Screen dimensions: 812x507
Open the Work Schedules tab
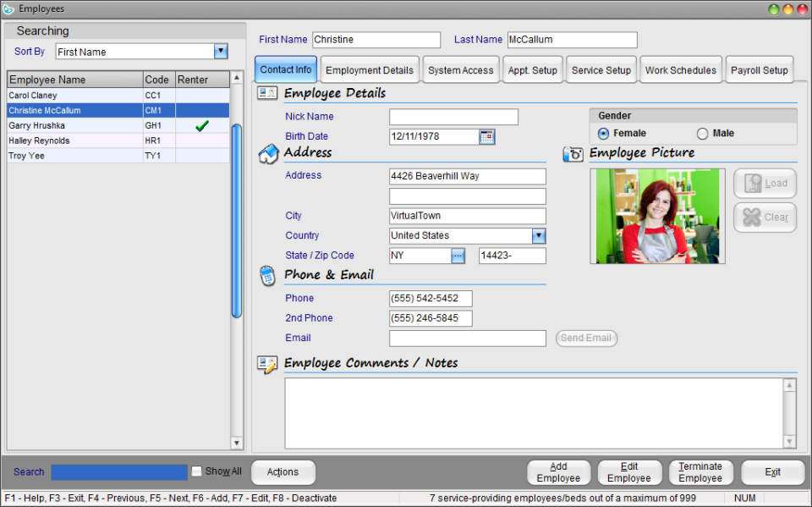point(681,70)
